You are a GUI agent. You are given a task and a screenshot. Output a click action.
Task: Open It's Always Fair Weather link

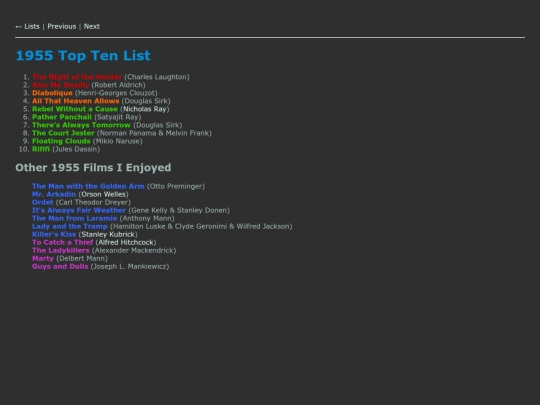[x=79, y=210]
